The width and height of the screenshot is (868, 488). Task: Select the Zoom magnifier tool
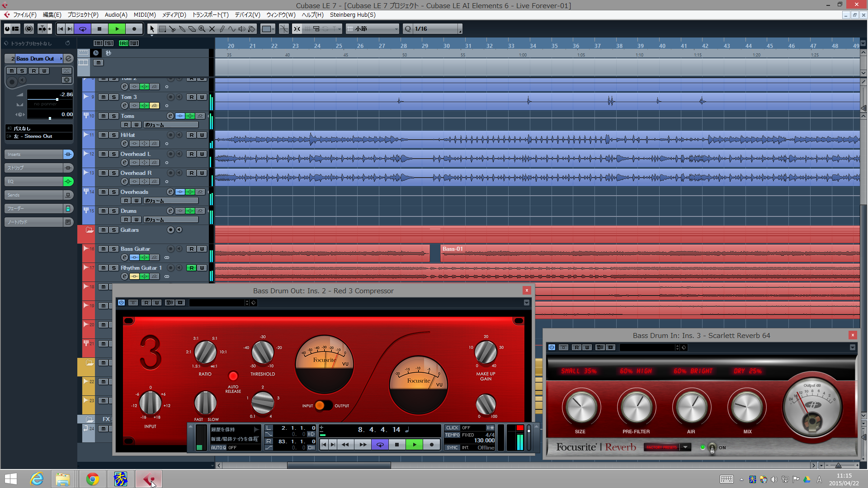(202, 29)
